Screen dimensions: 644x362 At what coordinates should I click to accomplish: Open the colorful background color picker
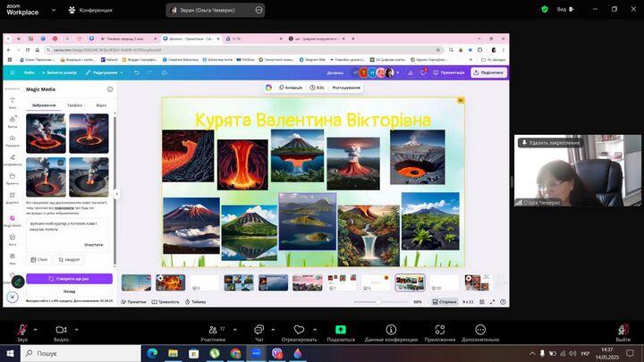pos(268,88)
